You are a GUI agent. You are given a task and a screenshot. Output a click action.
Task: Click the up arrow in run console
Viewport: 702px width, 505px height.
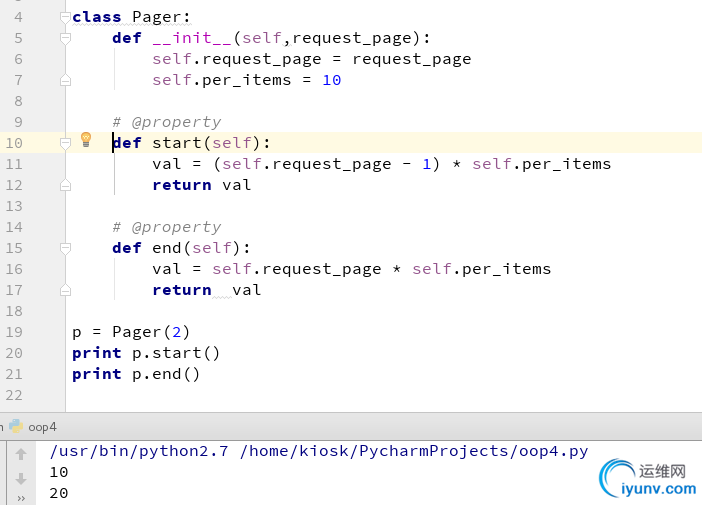coord(21,454)
